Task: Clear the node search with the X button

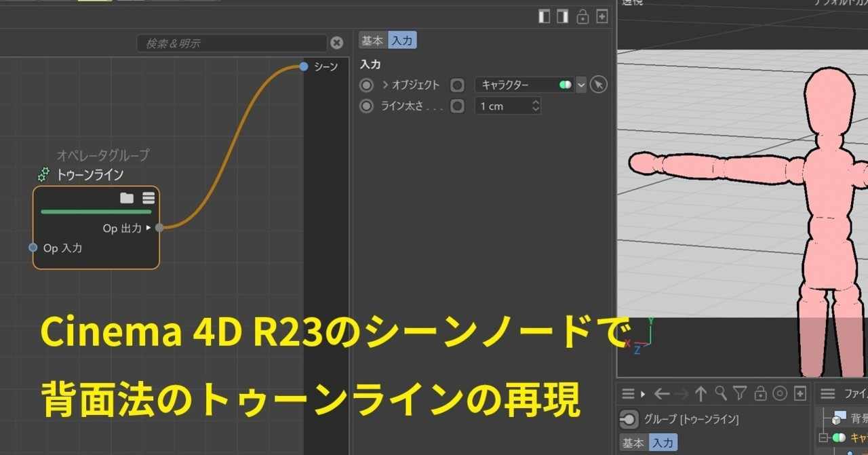Action: [337, 43]
